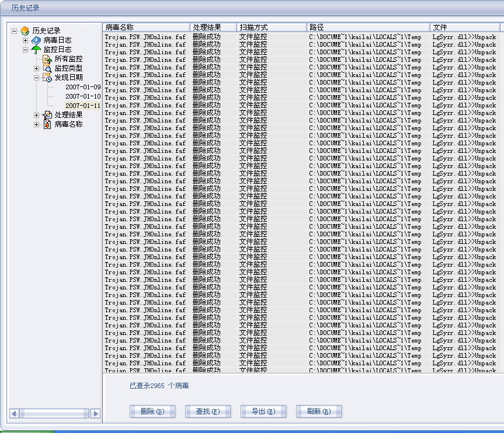Sort by 扫描方式 column header
The width and height of the screenshot is (504, 433).
click(272, 27)
